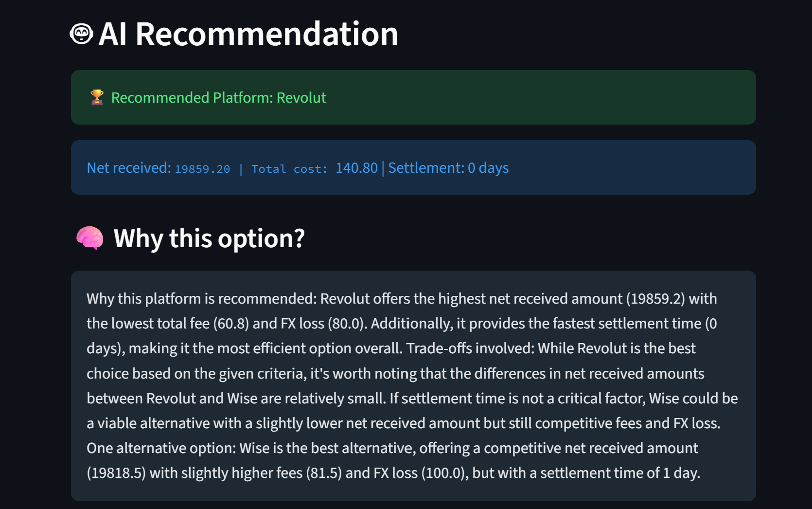Image resolution: width=812 pixels, height=509 pixels.
Task: Click the line starting 'between Revolut and Wise'
Action: pyautogui.click(x=412, y=398)
